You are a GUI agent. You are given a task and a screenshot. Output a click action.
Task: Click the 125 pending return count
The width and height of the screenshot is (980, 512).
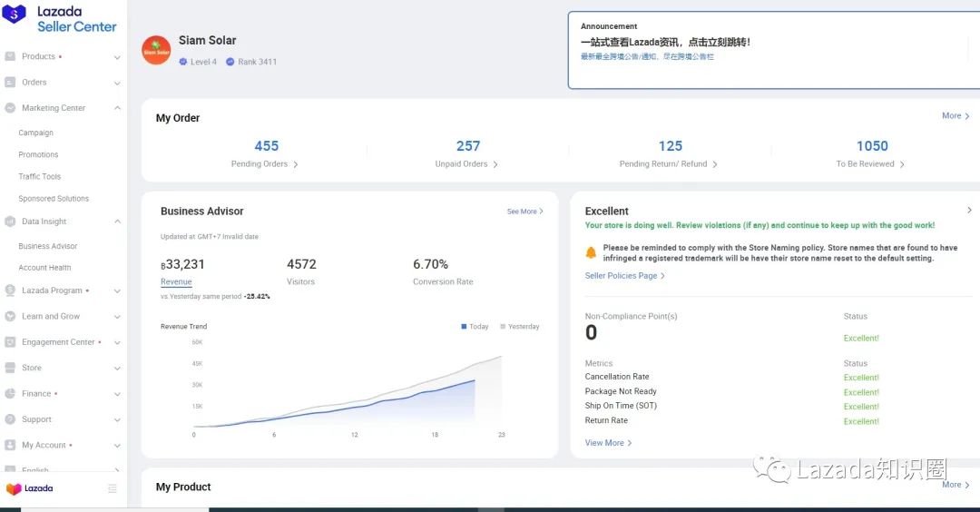pyautogui.click(x=670, y=145)
